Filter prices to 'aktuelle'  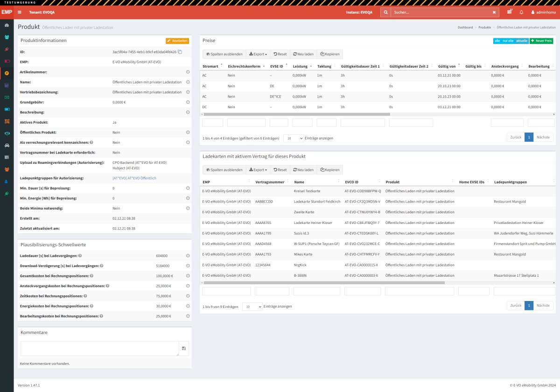(522, 41)
